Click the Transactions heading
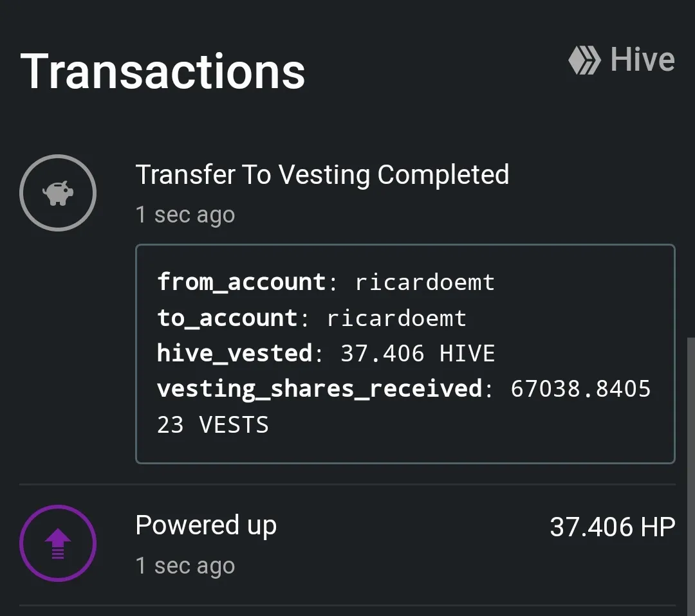695x616 pixels. click(163, 71)
